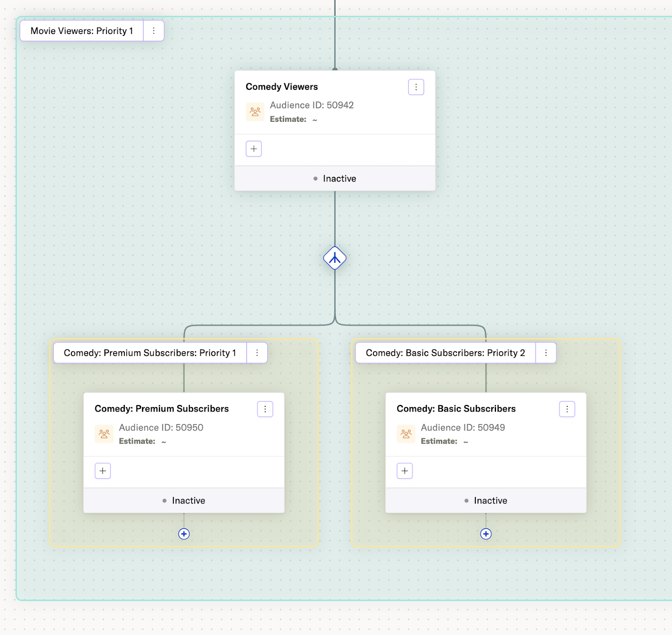Select the split branch diamond node

335,258
